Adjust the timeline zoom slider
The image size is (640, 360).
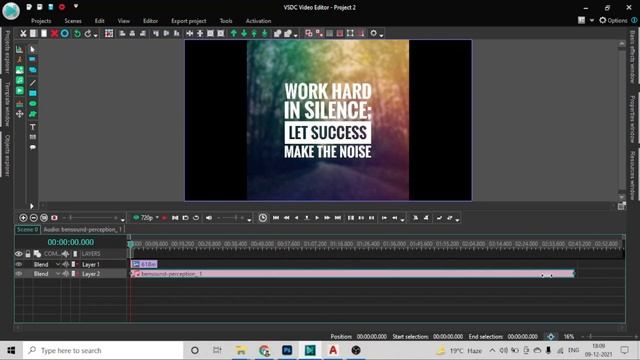[93, 218]
